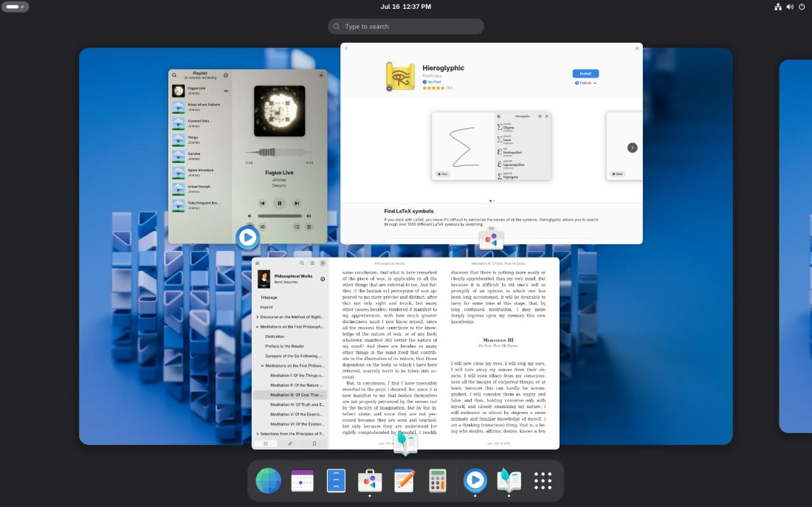Click the select checkmark icon in the Playlist header
The width and height of the screenshot is (812, 507).
tap(226, 75)
